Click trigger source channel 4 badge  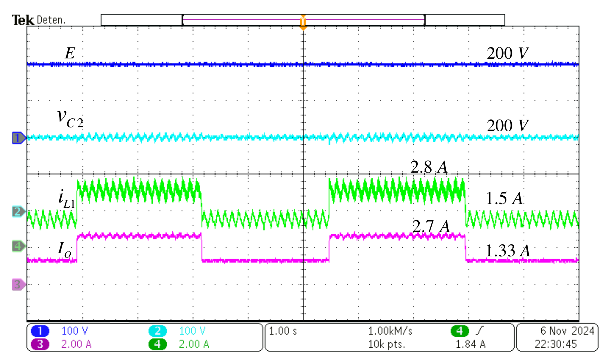pos(459,331)
